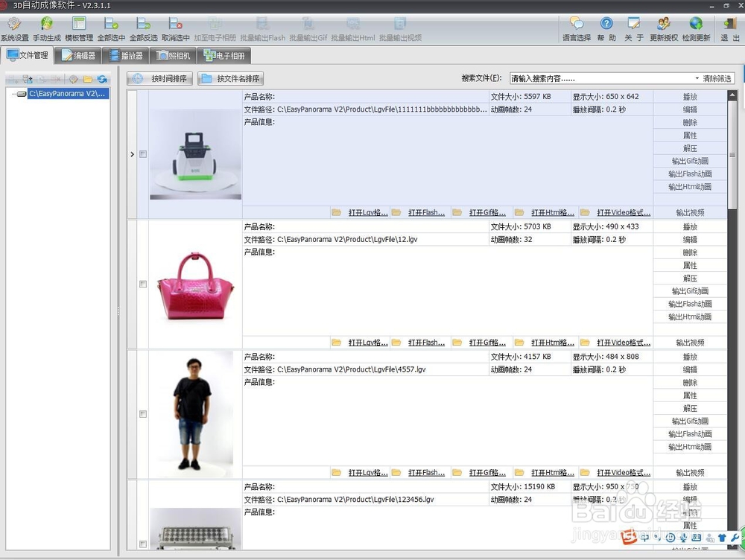Click the 手动生成 (Manual Generate) toolbar icon
Image resolution: width=745 pixels, height=560 pixels.
coord(45,28)
